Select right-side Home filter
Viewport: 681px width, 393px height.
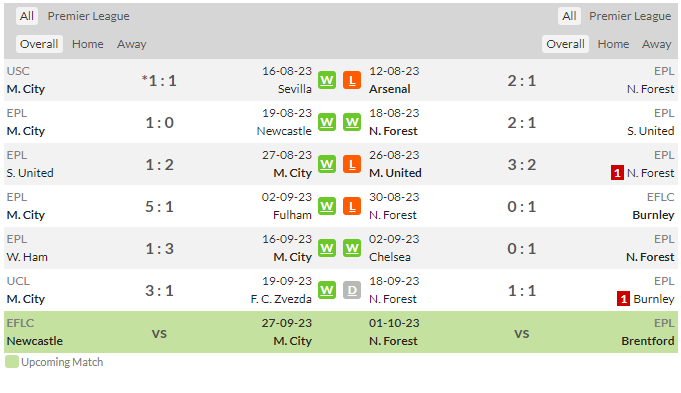coord(613,44)
